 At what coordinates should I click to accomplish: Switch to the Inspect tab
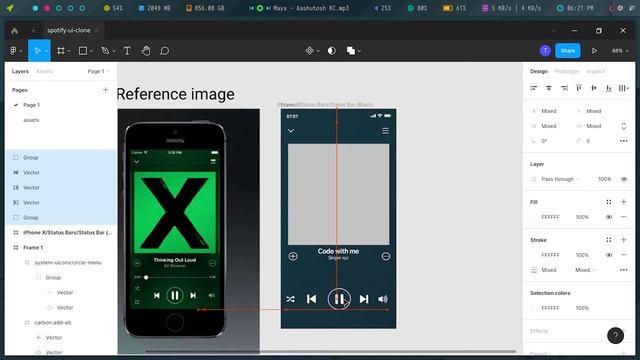pyautogui.click(x=596, y=71)
